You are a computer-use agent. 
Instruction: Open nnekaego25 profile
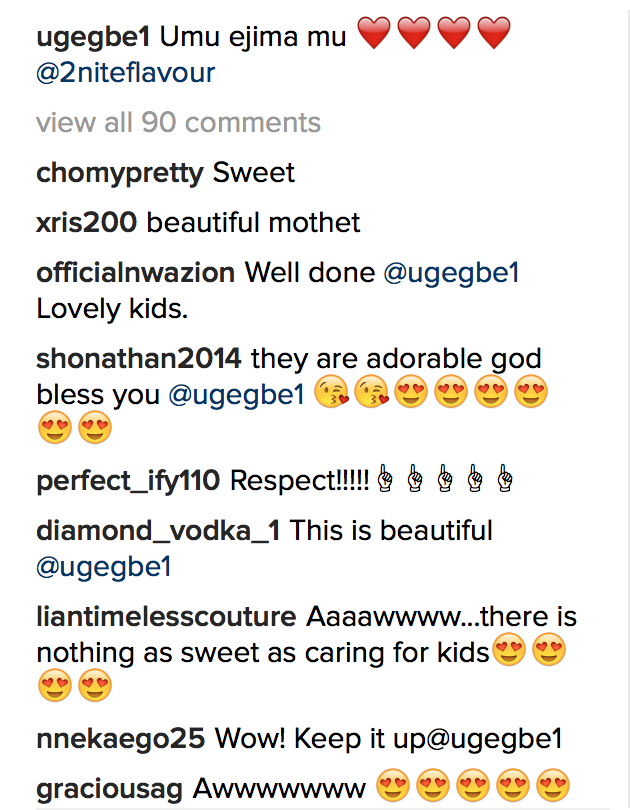click(120, 739)
